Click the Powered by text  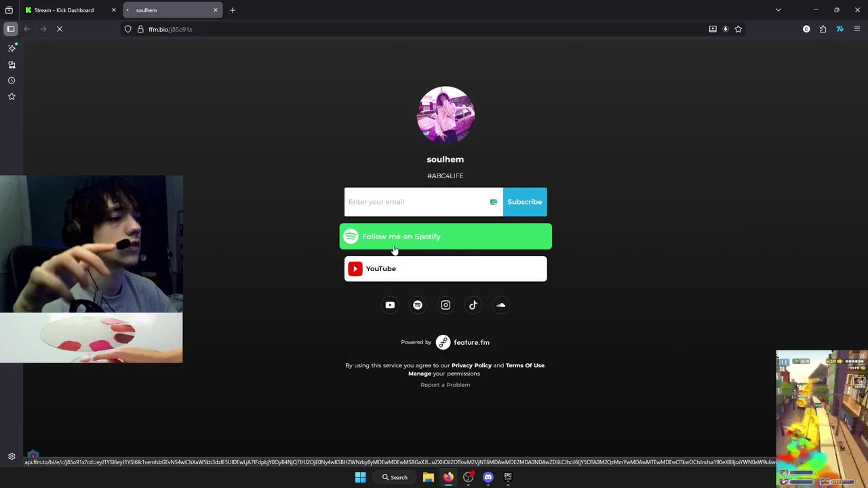tap(416, 342)
